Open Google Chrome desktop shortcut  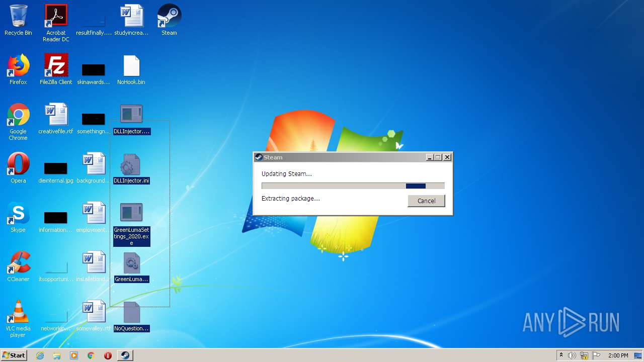[x=18, y=122]
